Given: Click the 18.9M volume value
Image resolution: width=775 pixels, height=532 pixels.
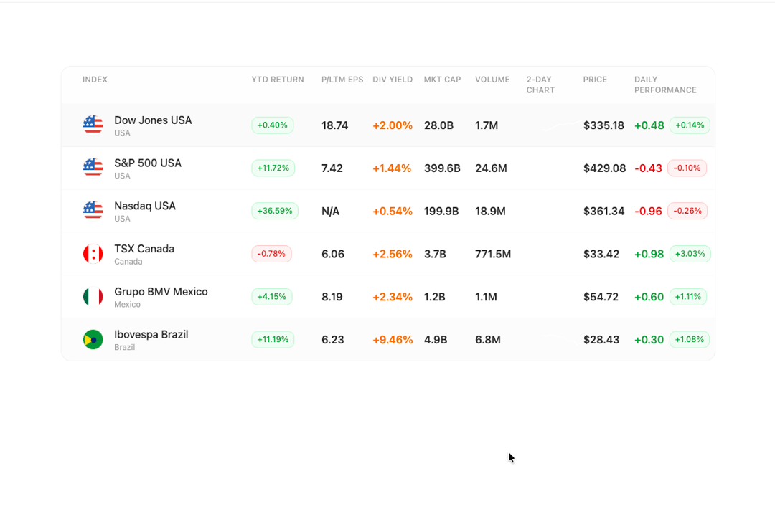Looking at the screenshot, I should (x=490, y=212).
